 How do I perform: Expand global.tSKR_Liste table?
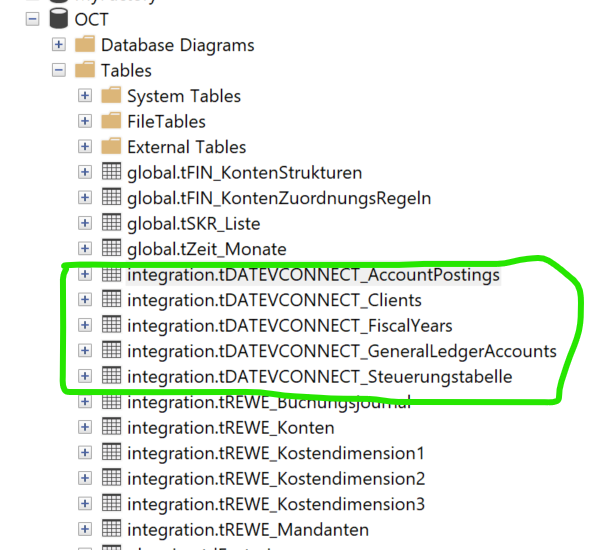(x=85, y=223)
